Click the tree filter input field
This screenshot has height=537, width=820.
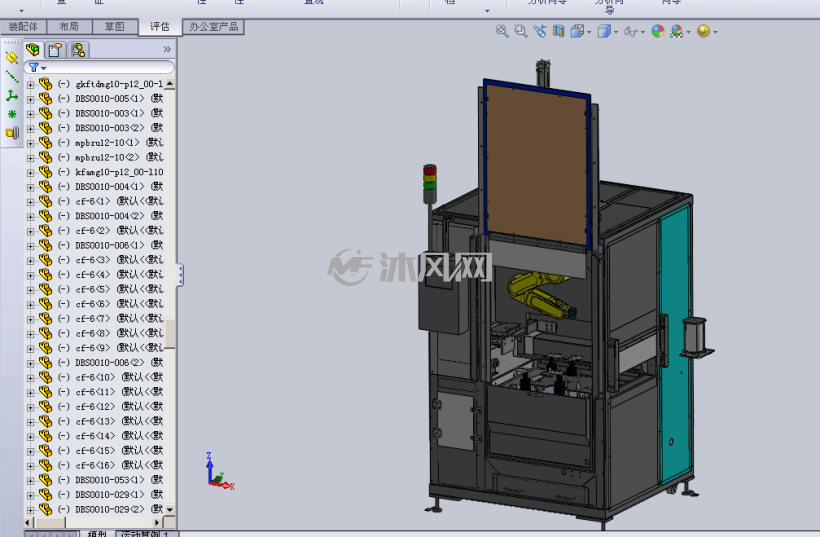click(99, 67)
